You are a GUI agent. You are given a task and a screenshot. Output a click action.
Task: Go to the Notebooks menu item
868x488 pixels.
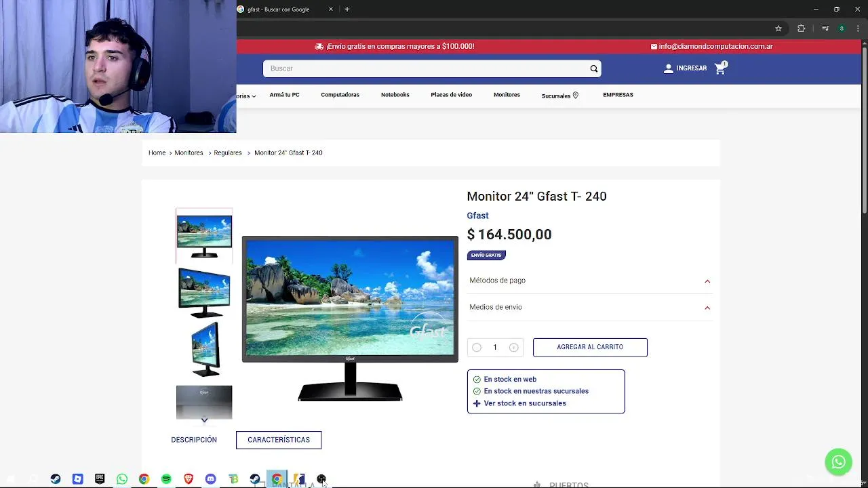coord(395,95)
